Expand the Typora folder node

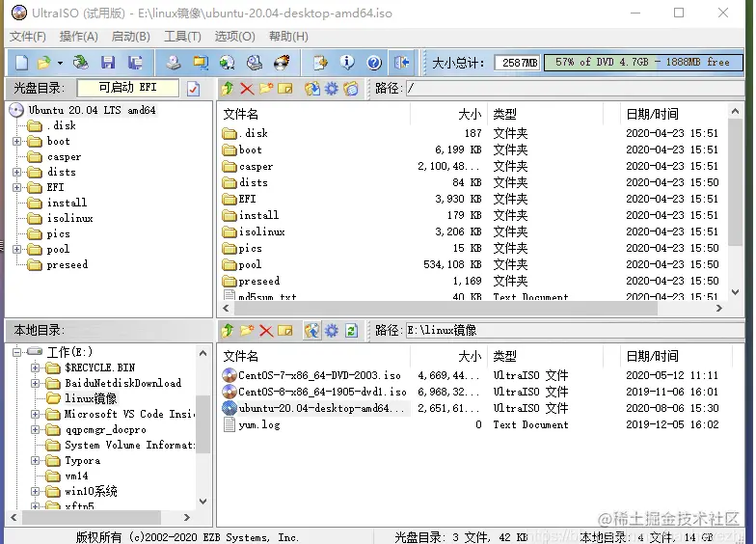click(x=35, y=461)
